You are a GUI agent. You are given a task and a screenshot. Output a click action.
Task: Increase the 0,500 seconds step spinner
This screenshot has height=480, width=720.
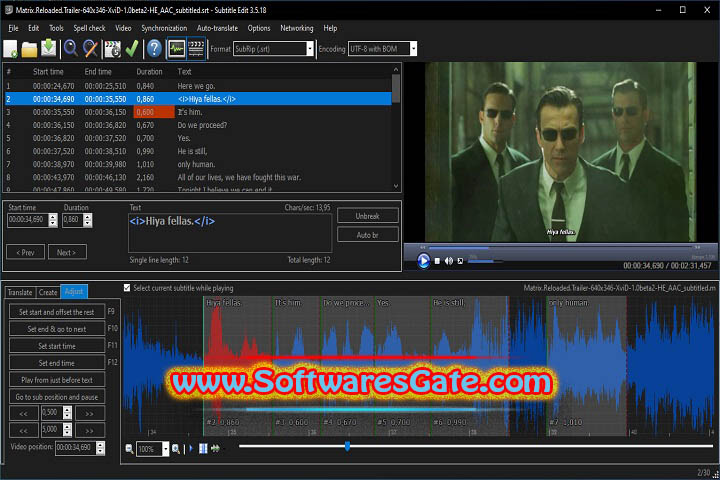tap(67, 409)
